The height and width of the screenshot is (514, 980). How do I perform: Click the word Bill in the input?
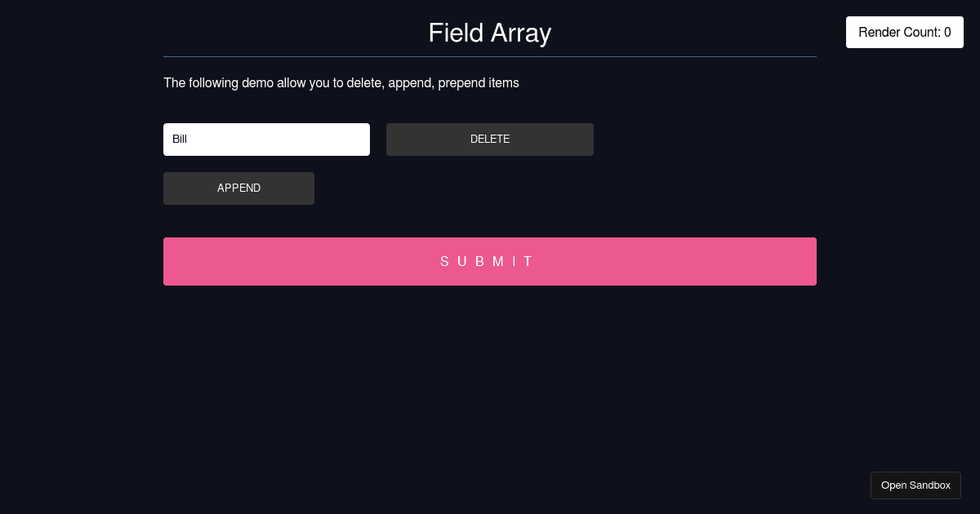coord(180,140)
